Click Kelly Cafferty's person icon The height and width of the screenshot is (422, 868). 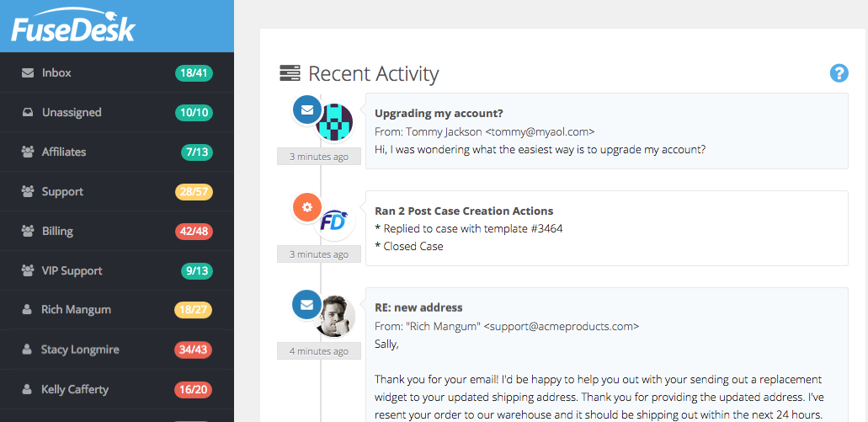coord(27,390)
